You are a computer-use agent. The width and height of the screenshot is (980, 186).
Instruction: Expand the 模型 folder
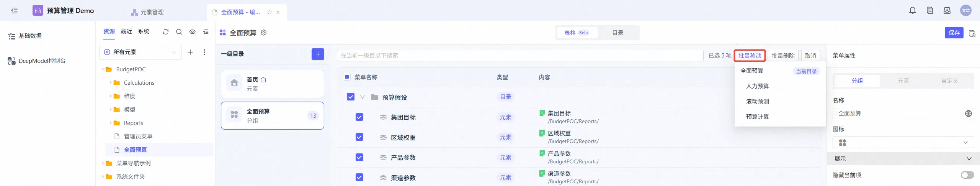point(111,110)
